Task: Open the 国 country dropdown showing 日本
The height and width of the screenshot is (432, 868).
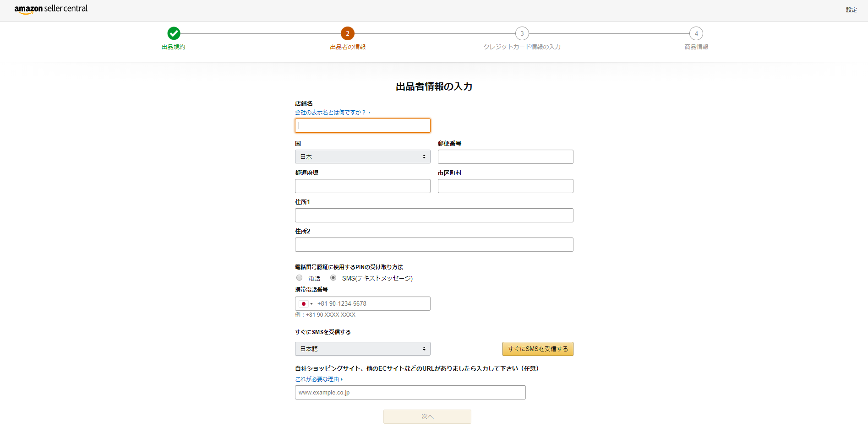Action: pos(362,157)
